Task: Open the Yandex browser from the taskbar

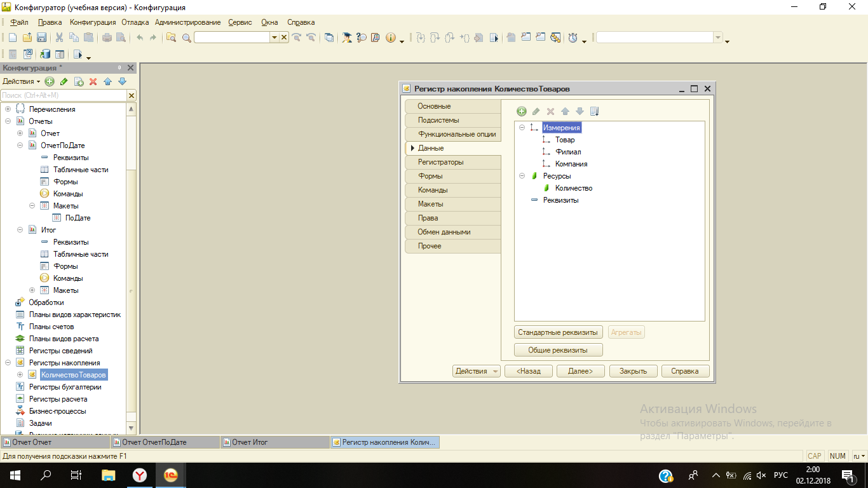Action: pos(140,475)
